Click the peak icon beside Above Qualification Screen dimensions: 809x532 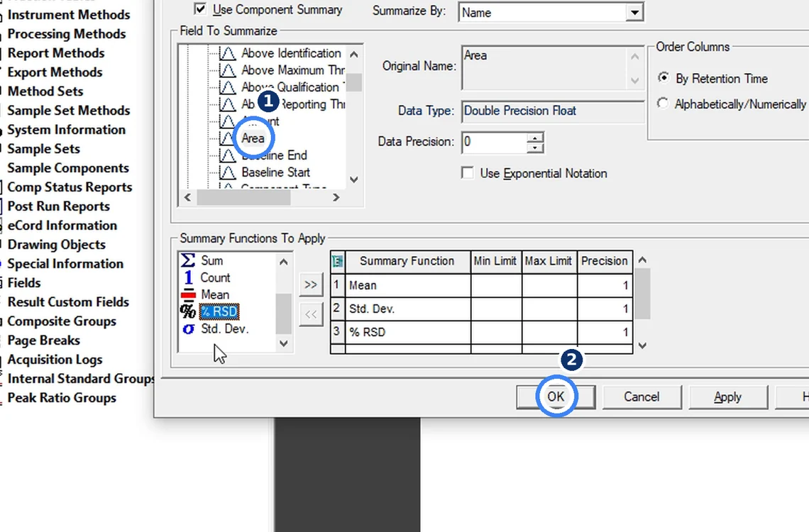click(228, 87)
